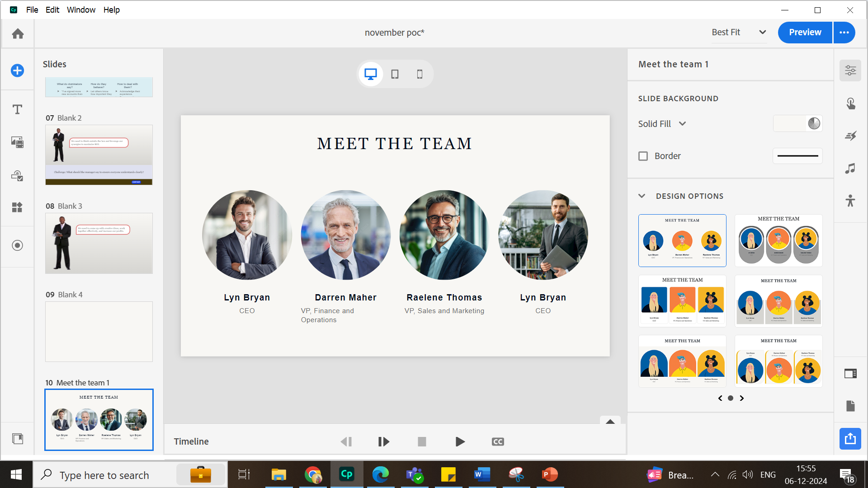868x488 pixels.
Task: Enable the Border checkbox
Action: pyautogui.click(x=643, y=156)
